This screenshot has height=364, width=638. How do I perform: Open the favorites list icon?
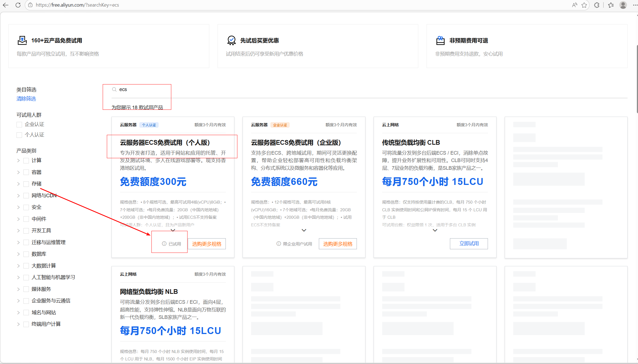tap(611, 5)
